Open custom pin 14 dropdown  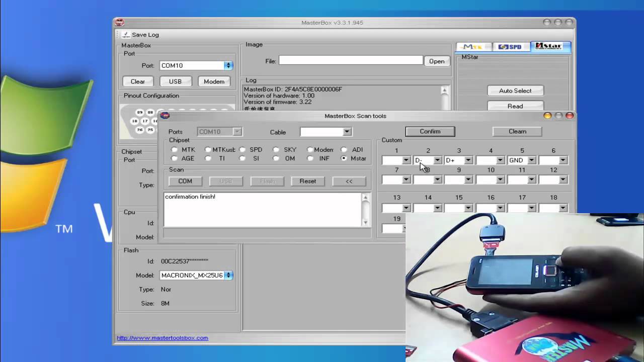pos(437,208)
